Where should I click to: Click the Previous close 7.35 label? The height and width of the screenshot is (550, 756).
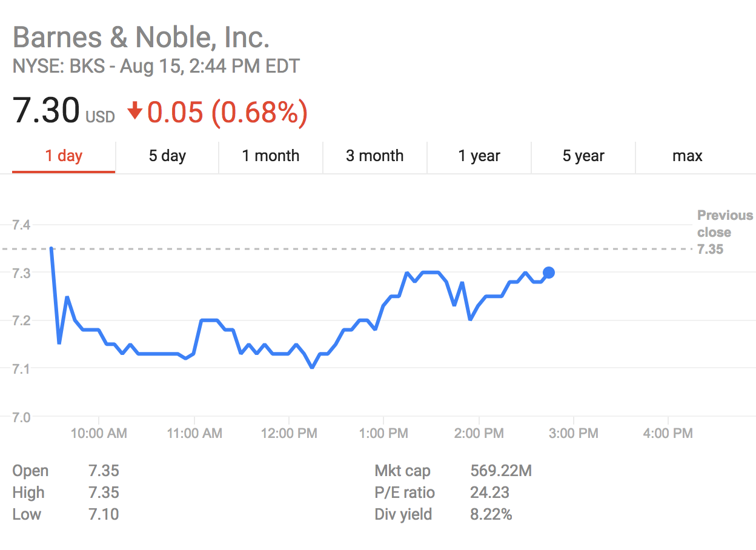[x=724, y=232]
